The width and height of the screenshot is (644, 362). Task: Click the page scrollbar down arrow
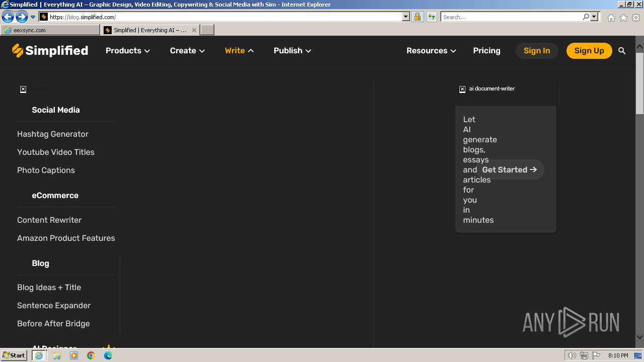(x=639, y=337)
